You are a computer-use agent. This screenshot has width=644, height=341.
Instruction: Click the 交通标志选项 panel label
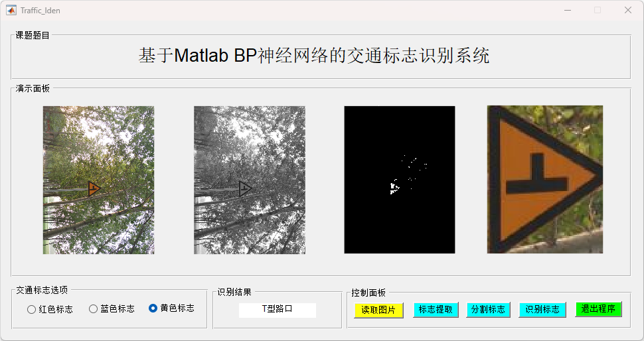(42, 290)
